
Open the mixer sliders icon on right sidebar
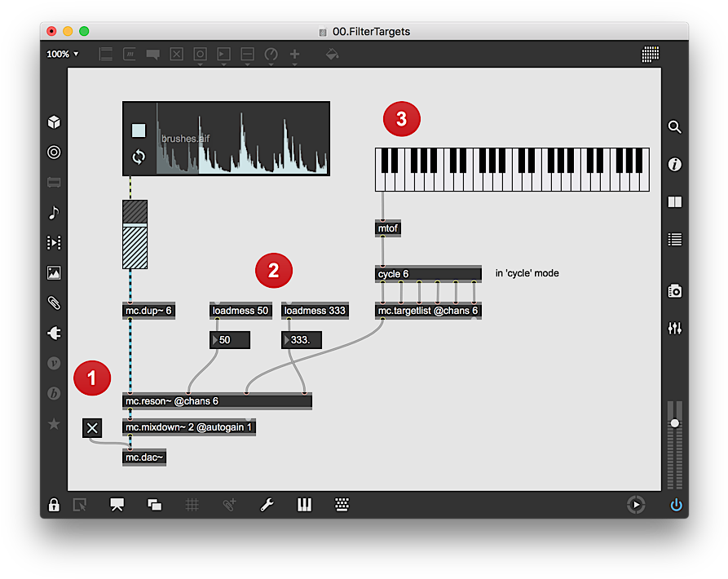pos(674,328)
